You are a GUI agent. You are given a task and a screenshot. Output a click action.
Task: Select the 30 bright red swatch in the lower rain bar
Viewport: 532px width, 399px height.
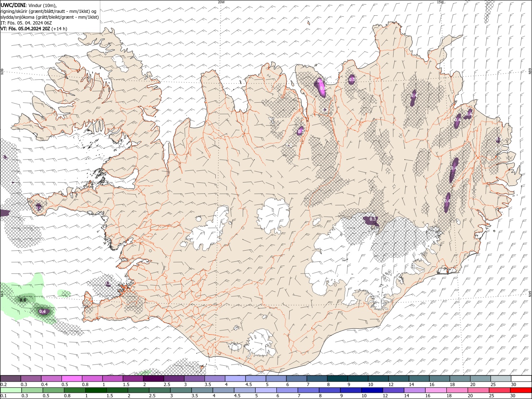click(x=521, y=390)
